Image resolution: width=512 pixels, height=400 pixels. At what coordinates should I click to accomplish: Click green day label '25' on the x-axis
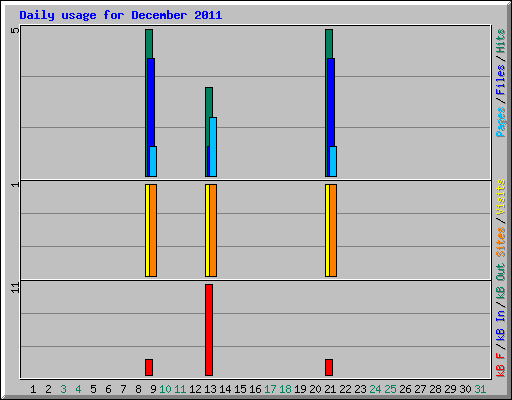[x=390, y=389]
